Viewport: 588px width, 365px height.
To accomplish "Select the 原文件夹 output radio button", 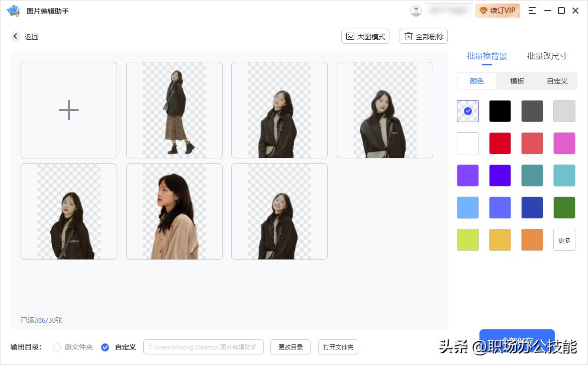I will coord(57,347).
